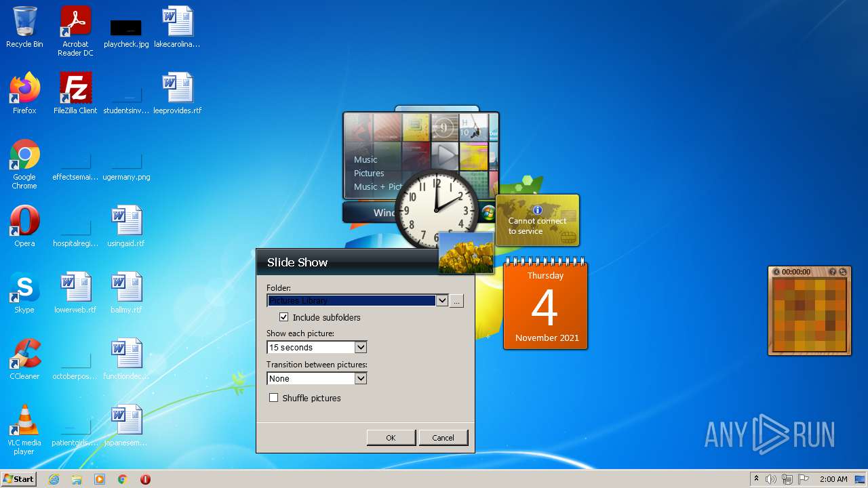
Task: Cancel the Slide Show dialog
Action: pos(443,438)
